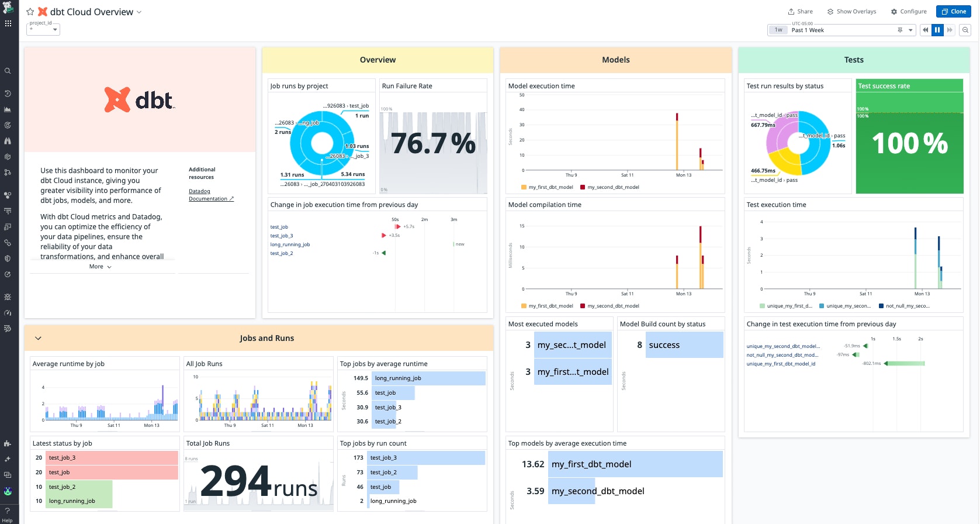Image resolution: width=980 pixels, height=524 pixels.
Task: Click the search magnifier in the left sidebar
Action: point(8,71)
